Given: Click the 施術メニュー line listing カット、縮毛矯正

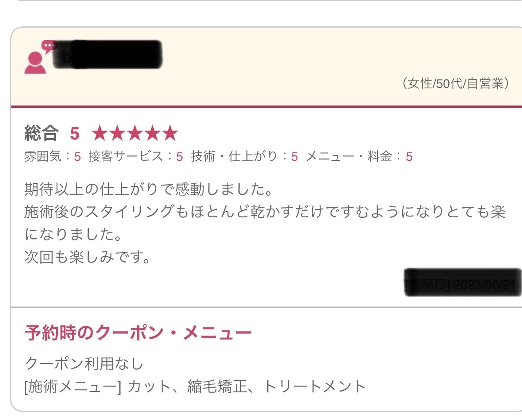Looking at the screenshot, I should point(195,386).
